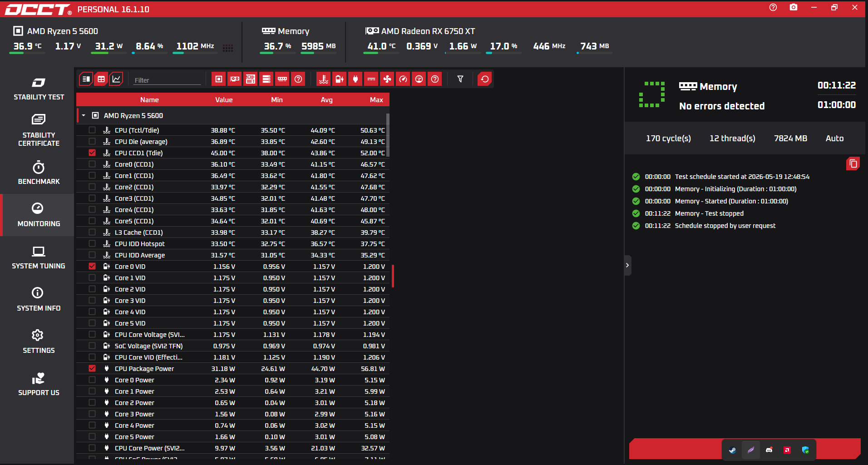This screenshot has width=868, height=465.
Task: Toggle the speedometer frequency filter icon
Action: click(x=403, y=79)
